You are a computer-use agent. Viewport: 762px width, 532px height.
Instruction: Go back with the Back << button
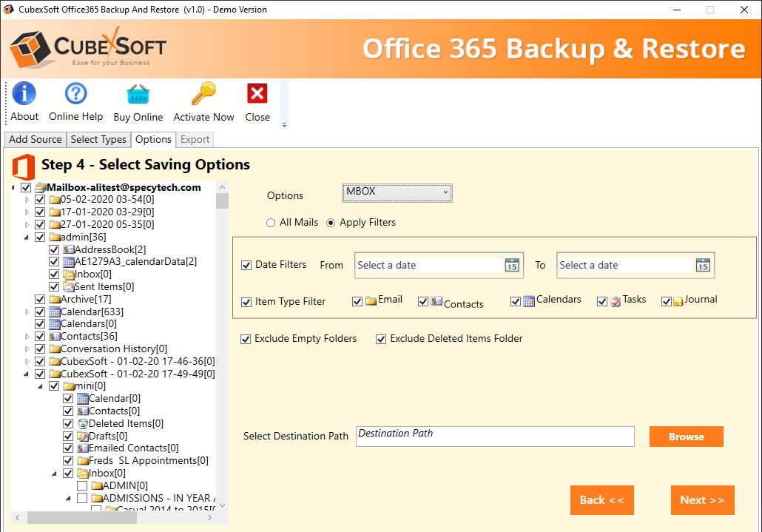pos(602,500)
